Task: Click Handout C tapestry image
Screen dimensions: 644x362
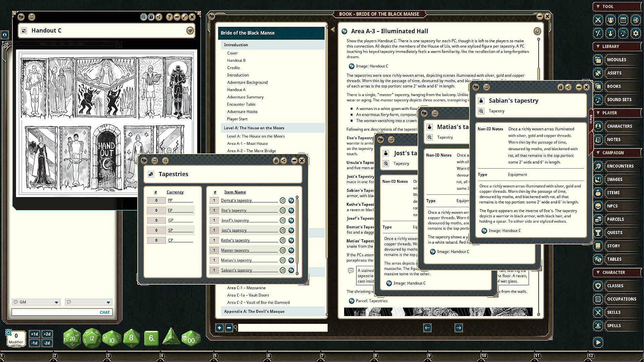Action: point(107,123)
